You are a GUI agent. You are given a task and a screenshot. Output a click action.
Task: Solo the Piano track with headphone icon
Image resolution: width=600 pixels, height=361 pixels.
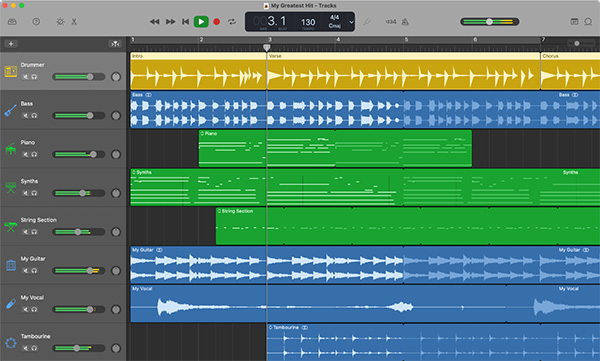coord(34,154)
